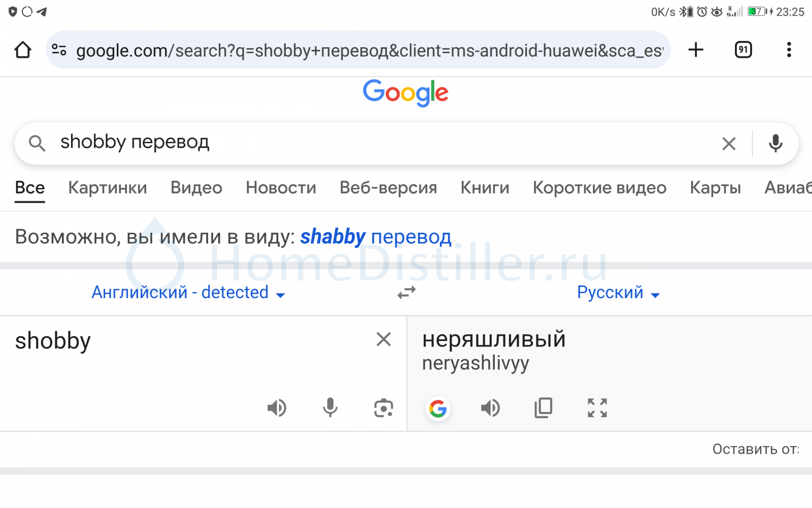
Task: Open source language dropdown Английский - detected
Action: tap(188, 293)
